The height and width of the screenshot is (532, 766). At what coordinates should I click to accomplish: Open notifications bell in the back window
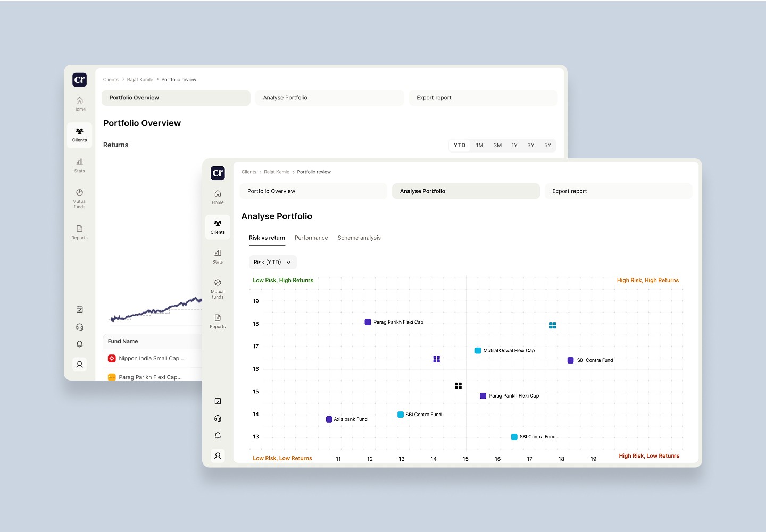point(79,344)
